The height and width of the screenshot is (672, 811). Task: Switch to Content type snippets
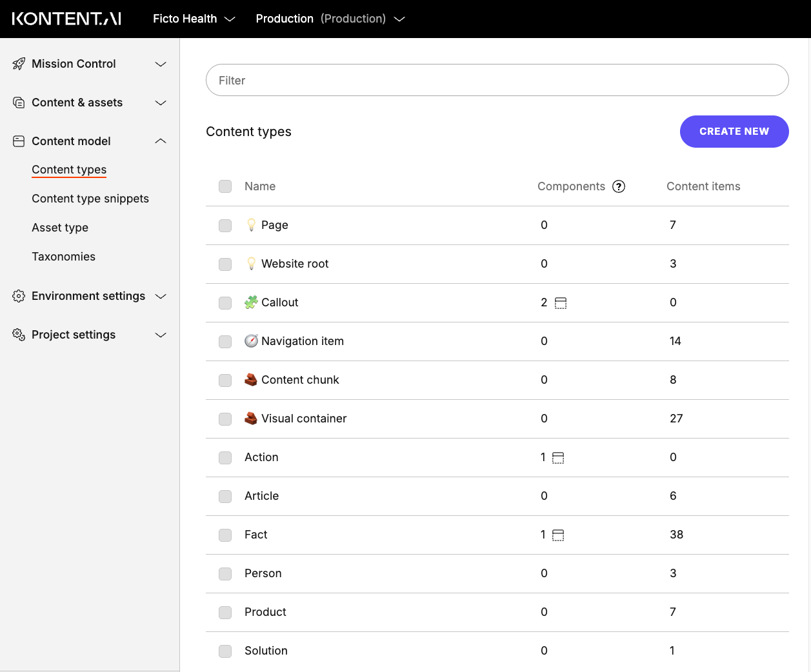click(90, 199)
